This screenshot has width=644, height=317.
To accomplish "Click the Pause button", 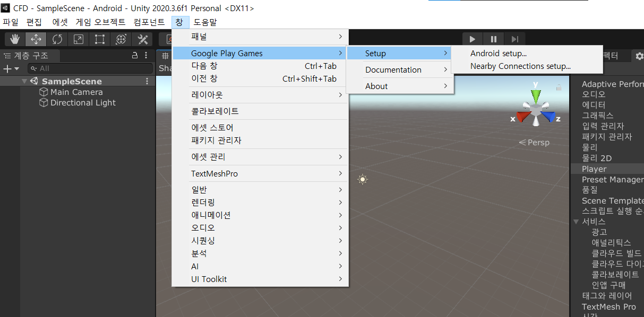I will coord(494,39).
